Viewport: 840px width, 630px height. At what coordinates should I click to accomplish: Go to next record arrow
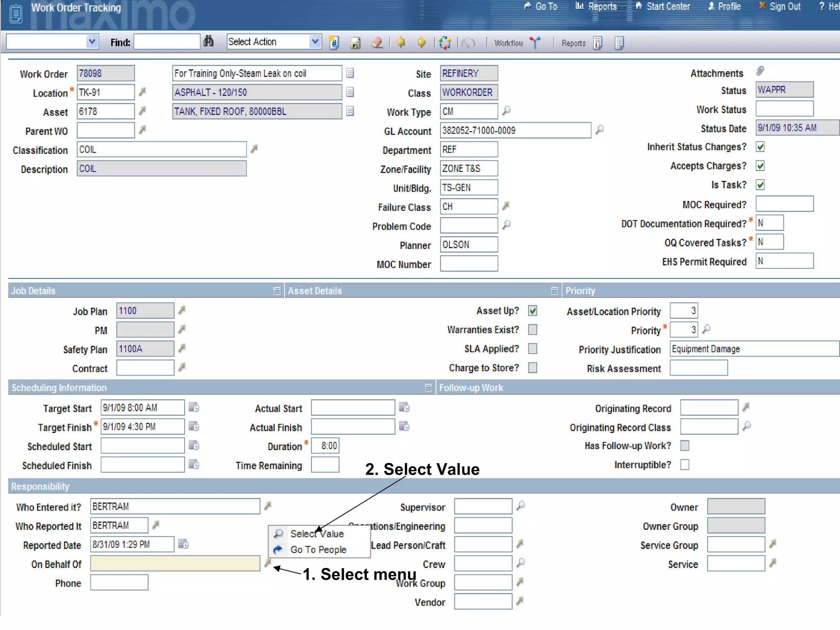[x=421, y=42]
